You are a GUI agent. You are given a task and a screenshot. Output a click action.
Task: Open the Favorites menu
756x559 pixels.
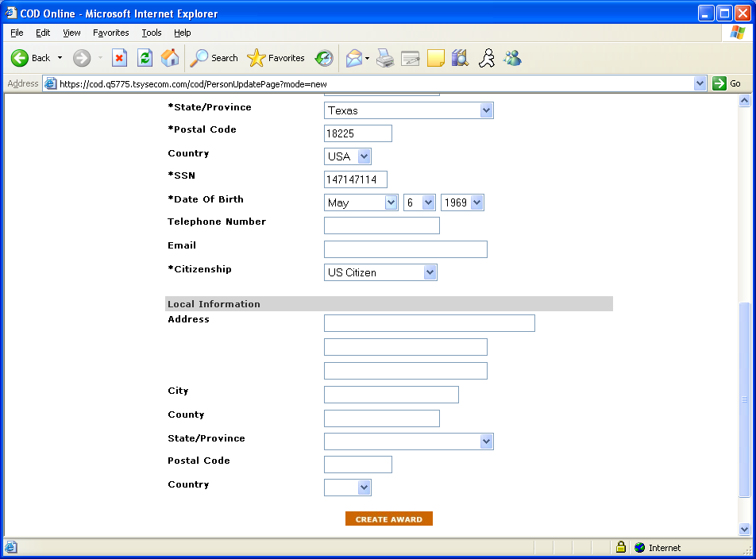(x=111, y=33)
